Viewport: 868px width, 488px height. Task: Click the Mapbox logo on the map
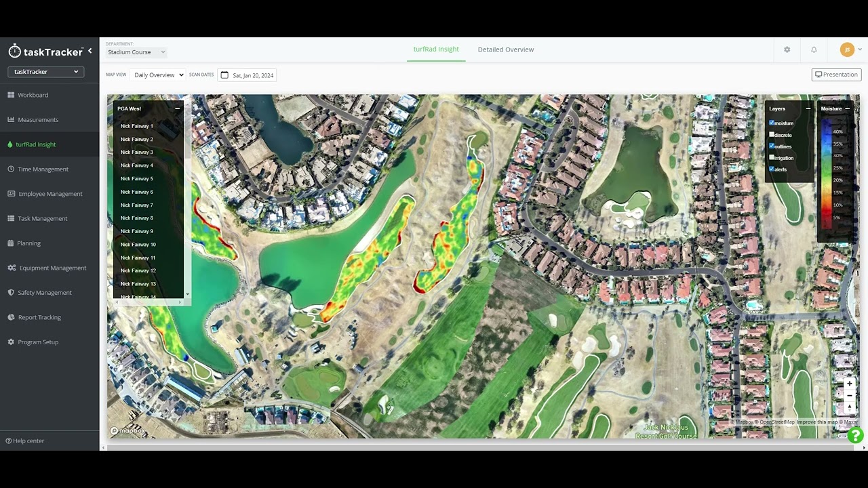[128, 430]
